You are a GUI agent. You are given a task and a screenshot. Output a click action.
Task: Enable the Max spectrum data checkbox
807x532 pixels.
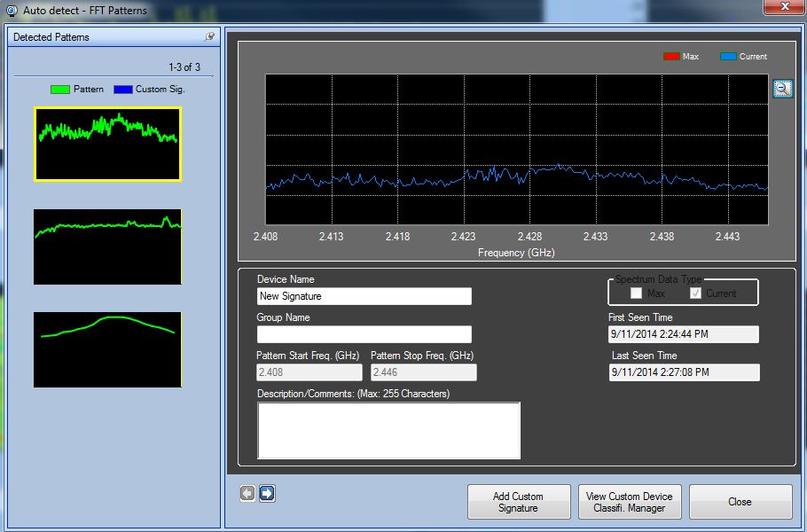636,293
